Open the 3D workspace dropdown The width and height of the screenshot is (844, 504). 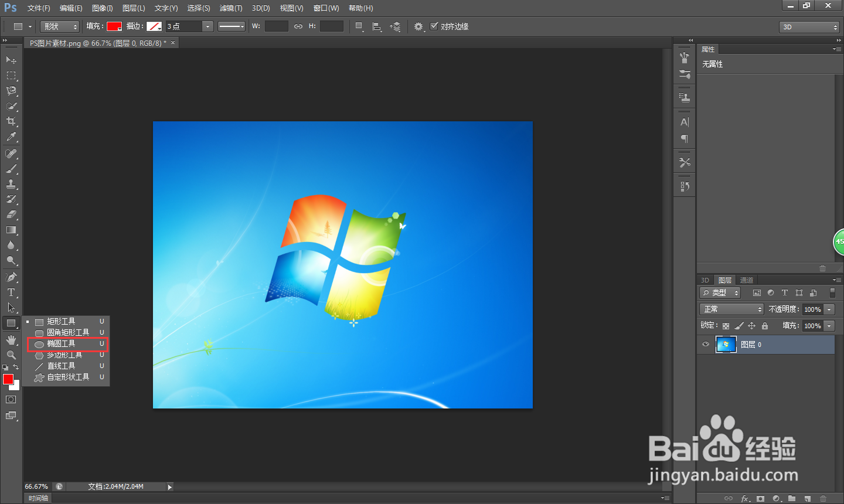(x=809, y=27)
